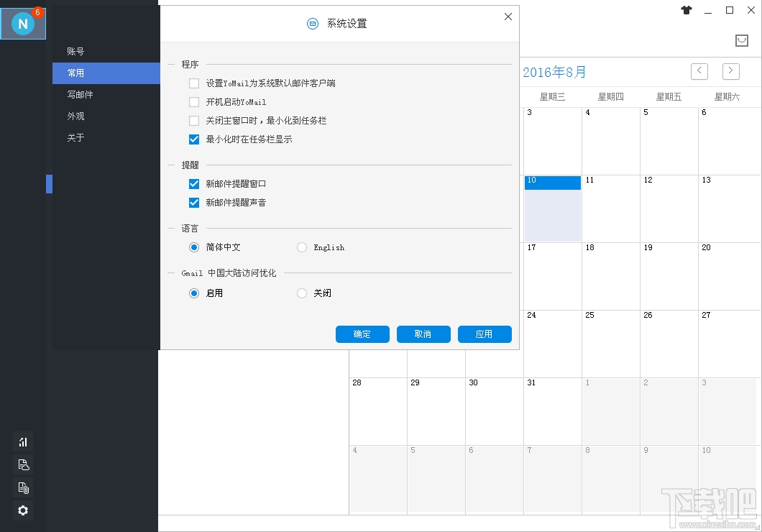
Task: Switch to 写邮件 settings tab
Action: coord(106,94)
